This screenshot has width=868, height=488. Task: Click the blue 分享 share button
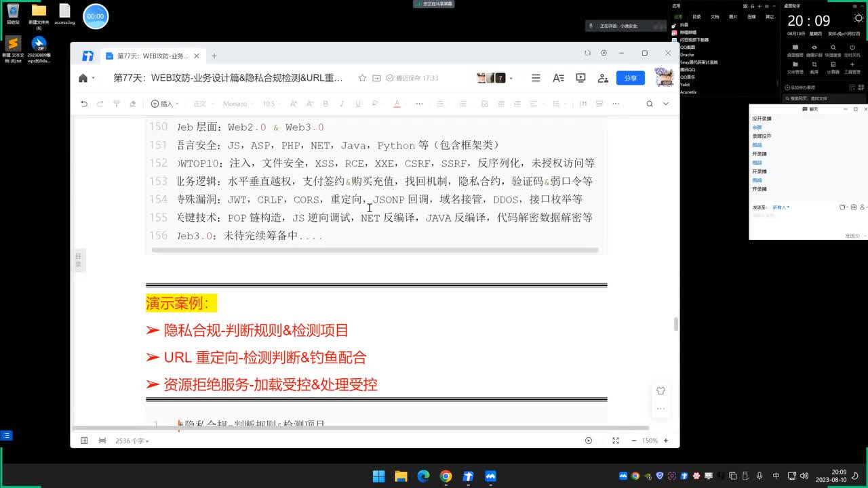631,78
